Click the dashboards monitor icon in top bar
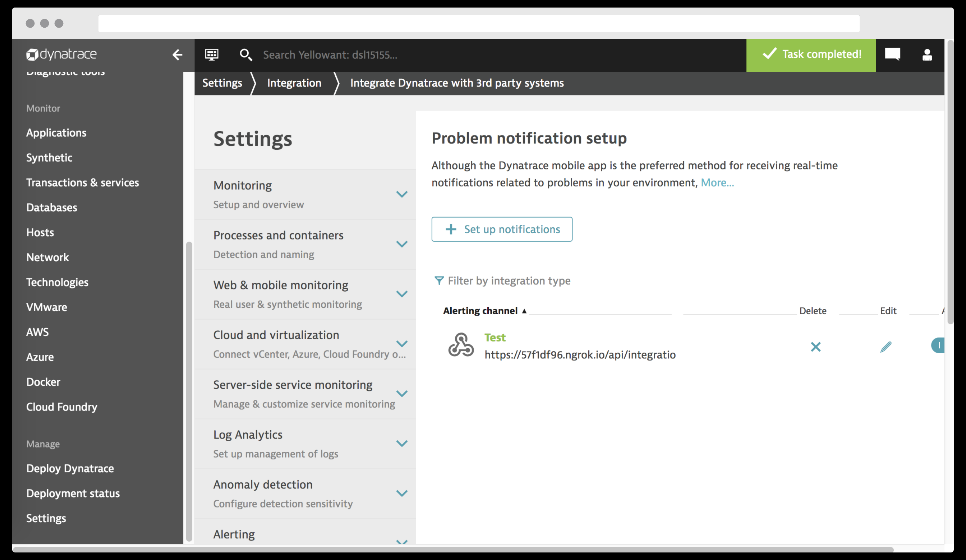The width and height of the screenshot is (966, 560). pos(212,55)
